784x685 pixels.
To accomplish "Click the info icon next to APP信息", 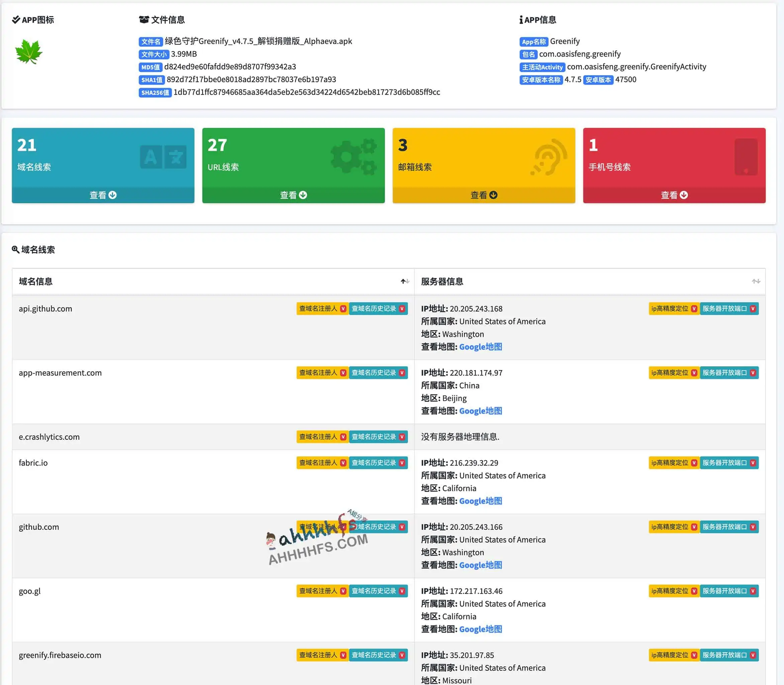I will pos(521,20).
